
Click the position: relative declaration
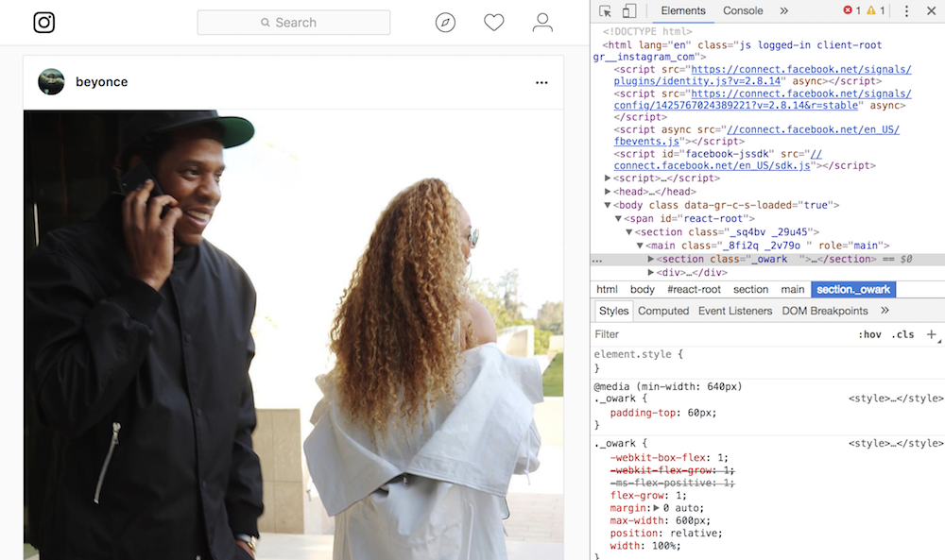(x=666, y=533)
